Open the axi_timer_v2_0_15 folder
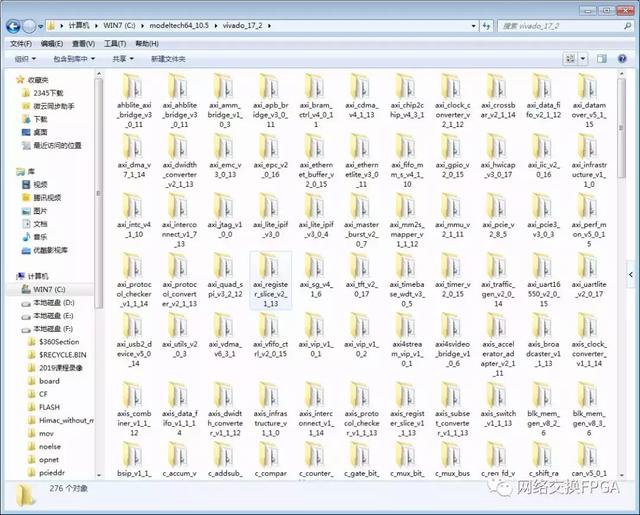The image size is (640, 515). (452, 276)
